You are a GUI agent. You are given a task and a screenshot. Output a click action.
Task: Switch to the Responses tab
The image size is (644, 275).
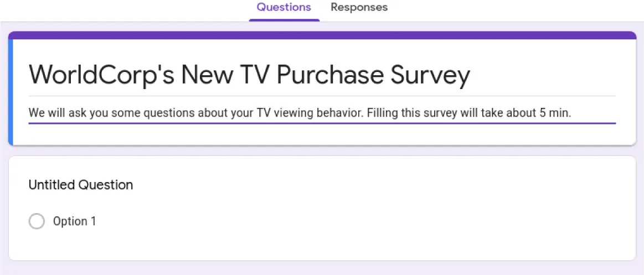point(359,8)
